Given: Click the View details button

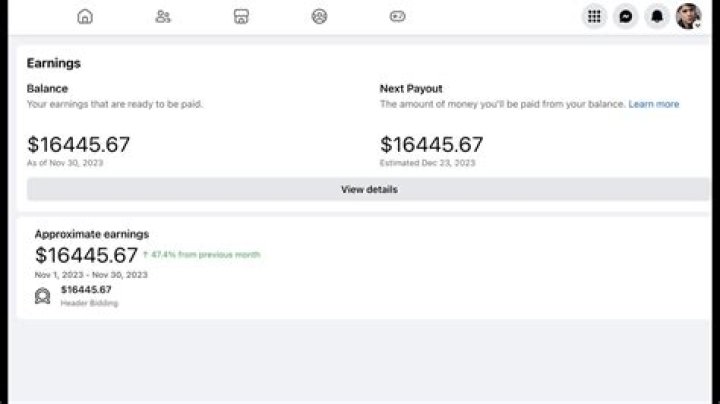Looking at the screenshot, I should tap(368, 189).
